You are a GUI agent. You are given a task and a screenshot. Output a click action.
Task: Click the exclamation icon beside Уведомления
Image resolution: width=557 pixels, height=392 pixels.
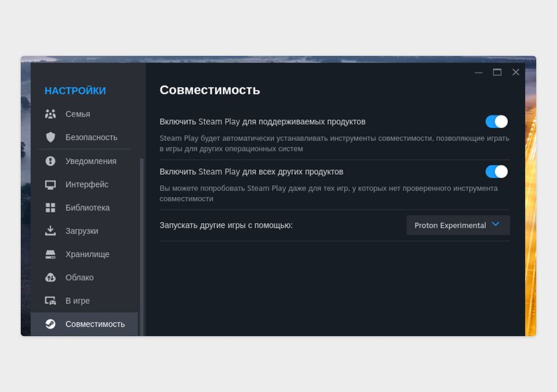[x=50, y=161]
